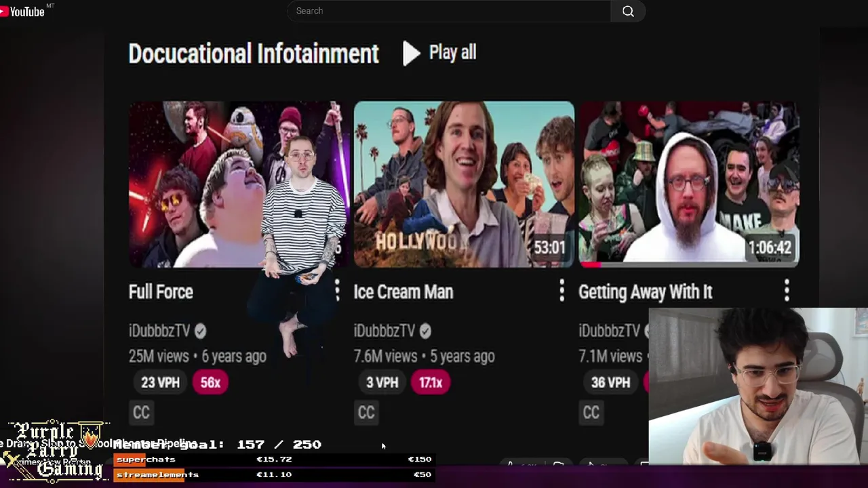This screenshot has height=488, width=868.
Task: Open iDubbbzTV channel under Ice Cream Man
Action: [384, 331]
